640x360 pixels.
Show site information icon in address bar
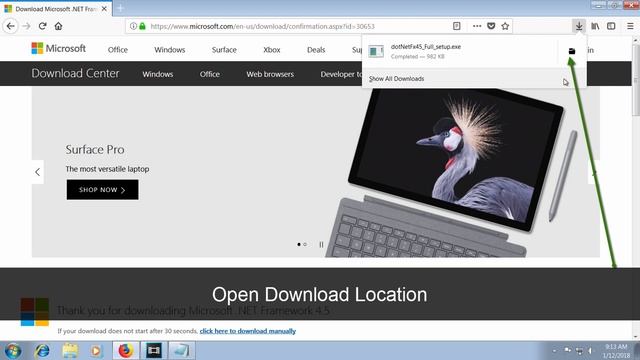(133, 26)
